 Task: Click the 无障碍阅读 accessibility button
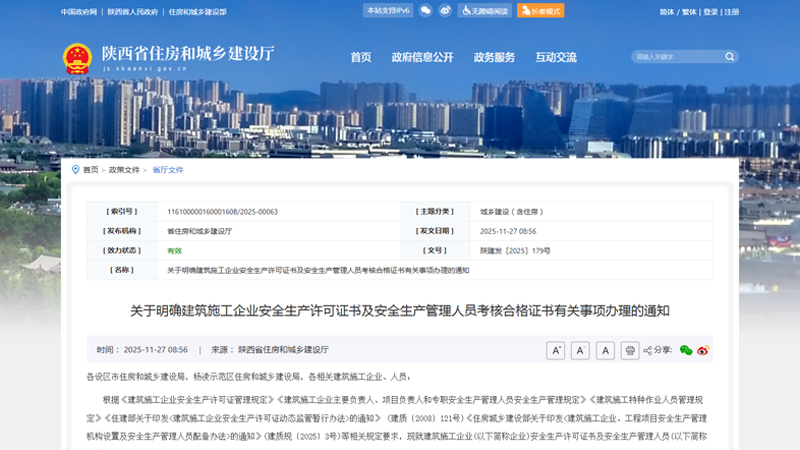(x=485, y=11)
